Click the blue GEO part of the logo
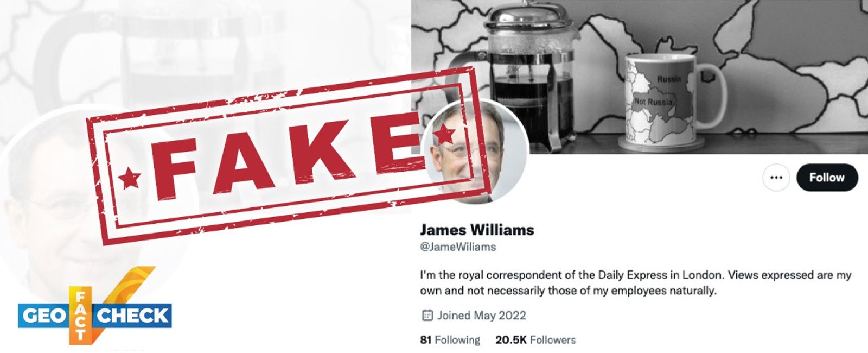Screen dimensions: 868x353 coord(43,316)
